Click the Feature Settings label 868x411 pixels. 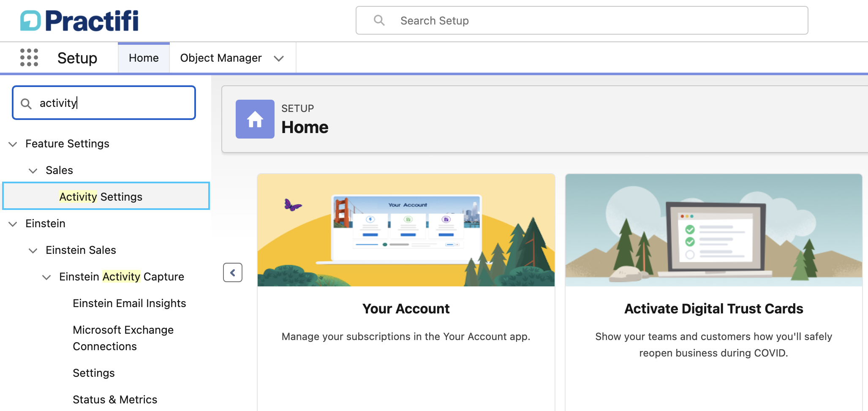tap(67, 144)
